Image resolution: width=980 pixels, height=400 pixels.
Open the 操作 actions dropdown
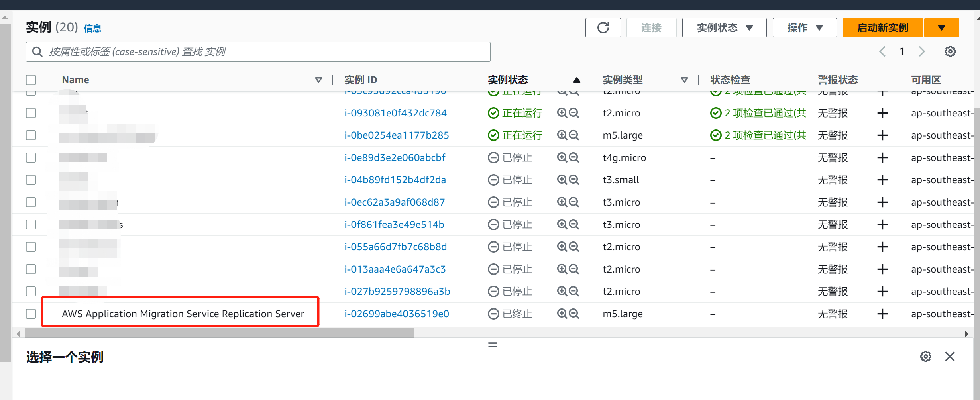click(x=804, y=28)
